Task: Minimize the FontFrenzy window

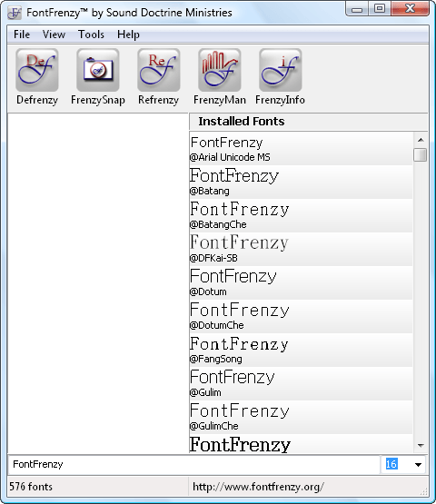Action: click(x=357, y=9)
